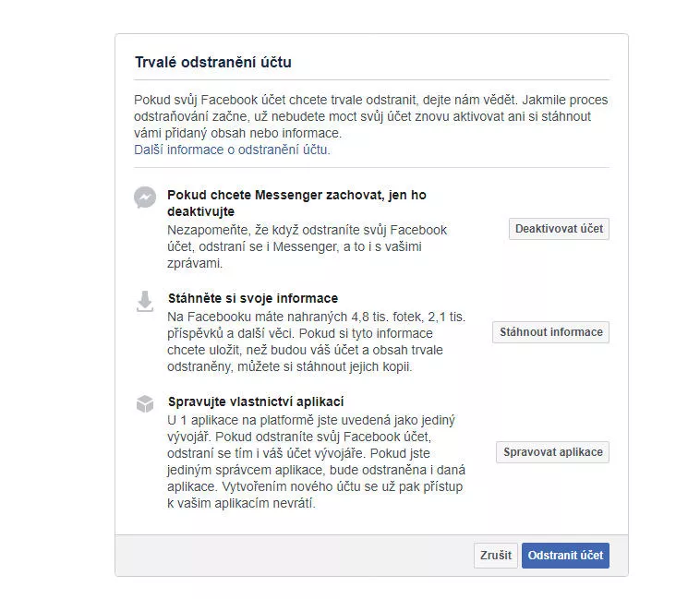Click the download arrow icon
The width and height of the screenshot is (700, 599).
point(145,301)
